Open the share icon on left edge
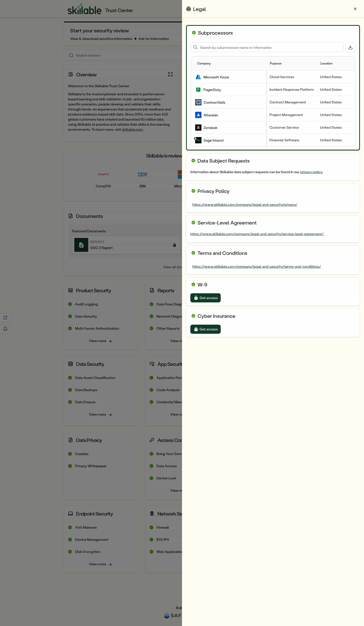Viewport: 364px width, 626px height. click(x=5, y=318)
